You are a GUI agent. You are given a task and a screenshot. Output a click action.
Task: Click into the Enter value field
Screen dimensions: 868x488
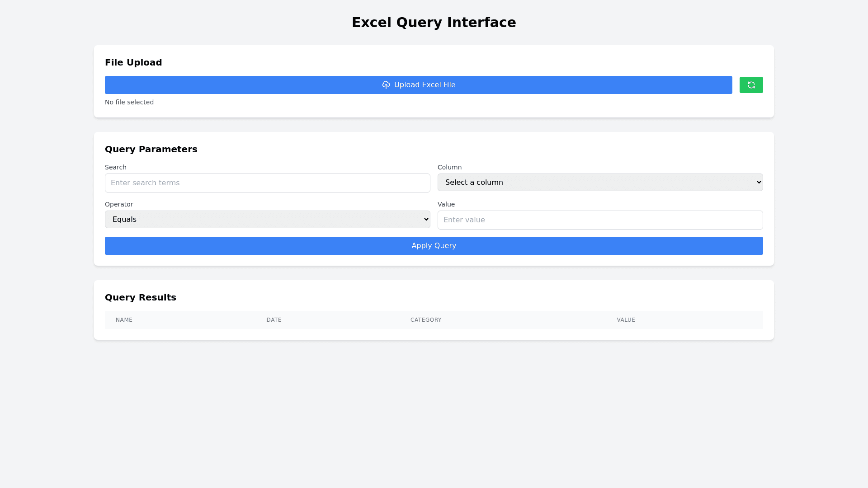point(600,220)
